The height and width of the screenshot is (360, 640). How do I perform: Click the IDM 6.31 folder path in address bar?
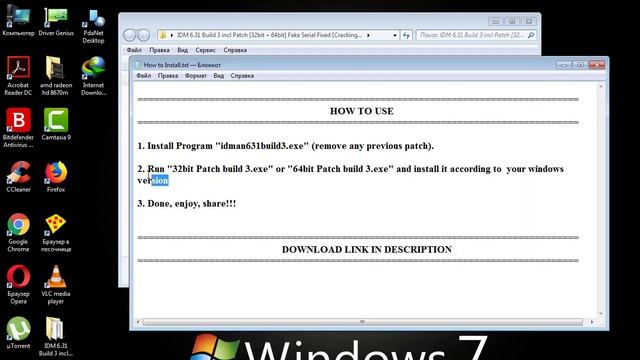tap(269, 36)
